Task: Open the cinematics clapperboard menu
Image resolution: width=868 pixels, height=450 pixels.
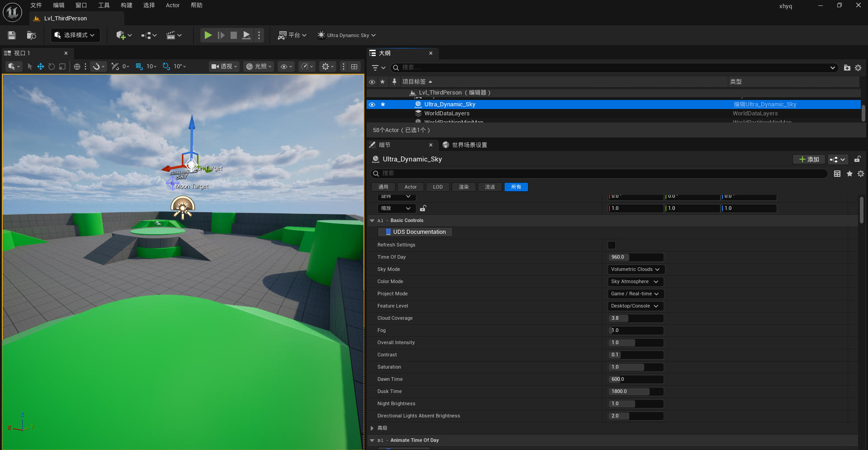Action: pyautogui.click(x=174, y=35)
